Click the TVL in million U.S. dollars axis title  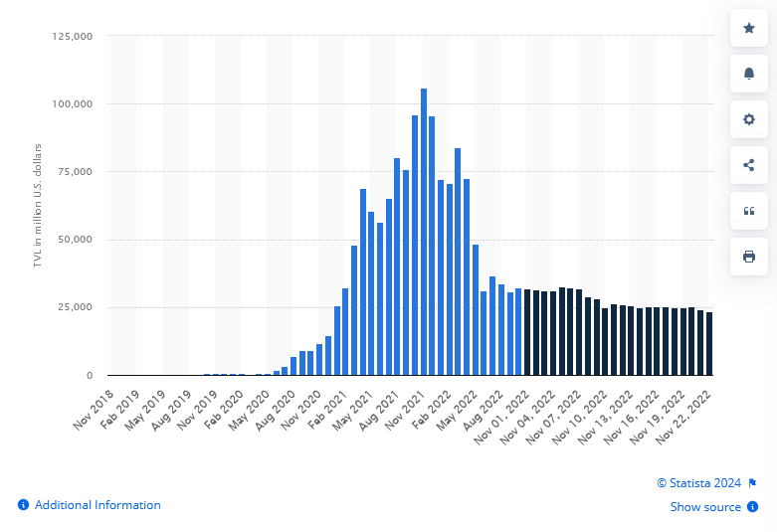point(38,206)
